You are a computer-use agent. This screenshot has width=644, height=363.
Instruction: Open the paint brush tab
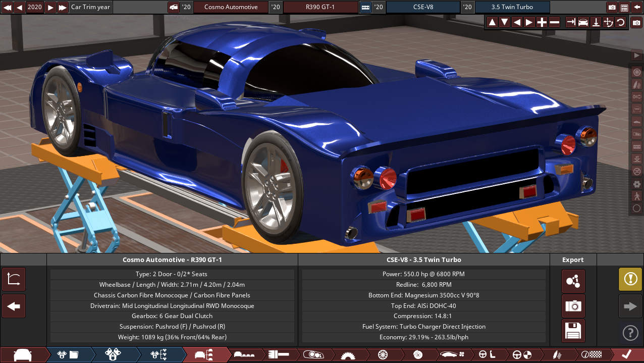(279, 355)
